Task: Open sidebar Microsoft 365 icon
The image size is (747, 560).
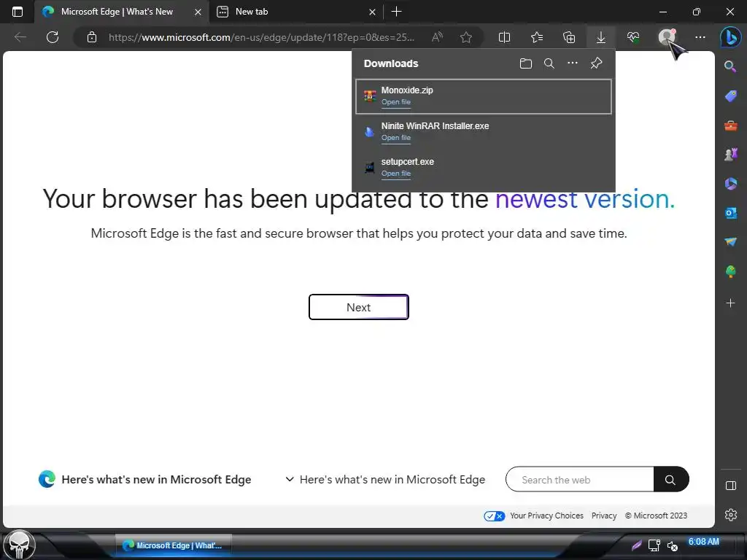Action: pyautogui.click(x=730, y=184)
